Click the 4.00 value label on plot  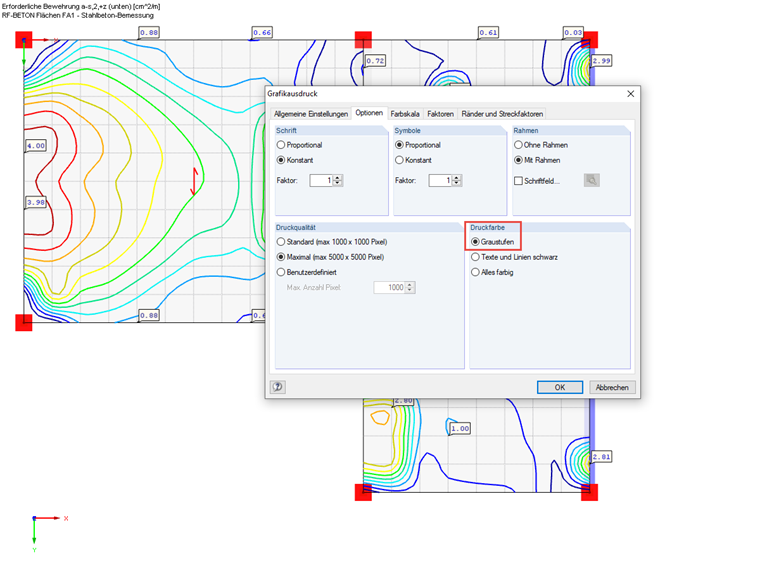point(36,145)
